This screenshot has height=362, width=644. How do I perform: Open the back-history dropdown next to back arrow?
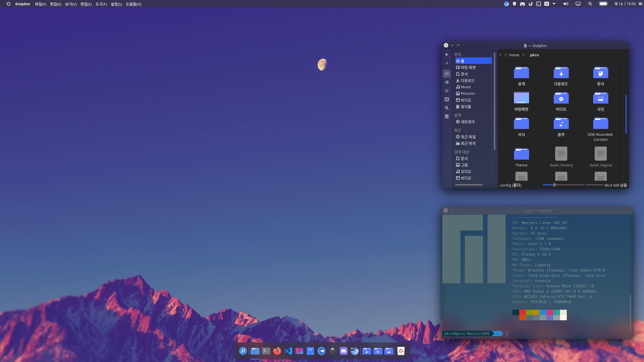click(x=450, y=57)
